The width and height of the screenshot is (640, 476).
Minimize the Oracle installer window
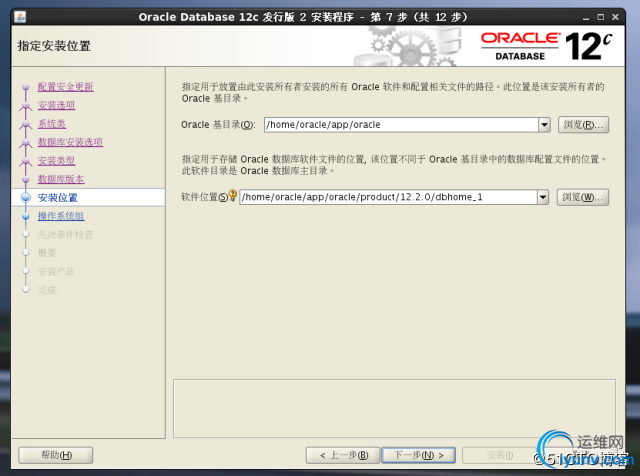coord(586,17)
